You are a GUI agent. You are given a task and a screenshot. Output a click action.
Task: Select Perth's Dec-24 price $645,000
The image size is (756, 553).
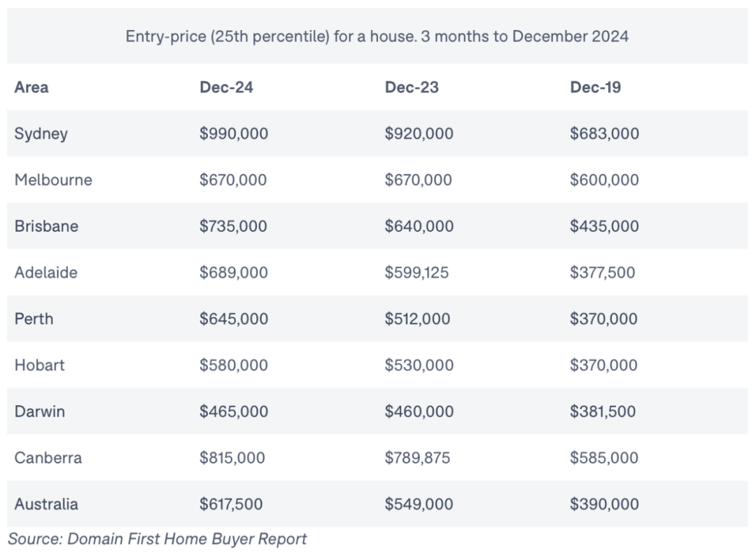(x=234, y=318)
